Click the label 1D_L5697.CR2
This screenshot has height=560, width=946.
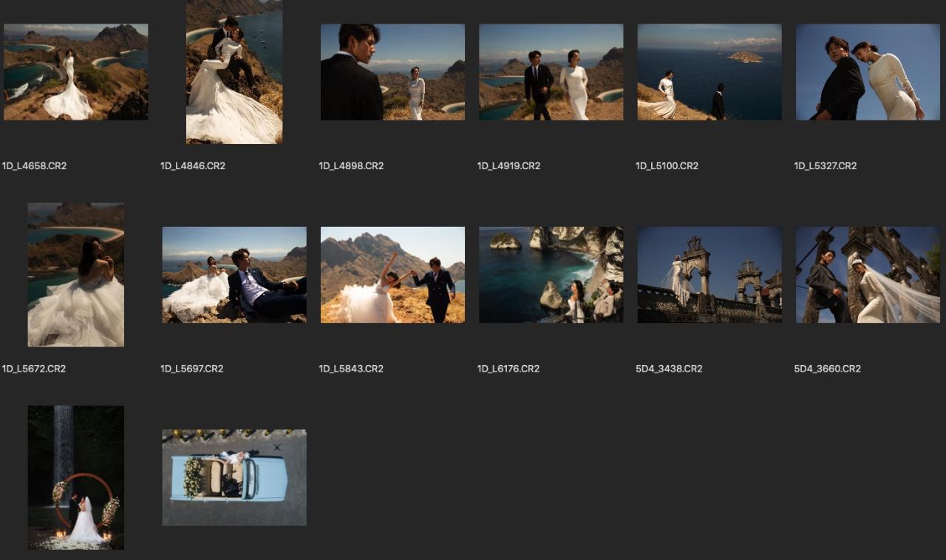click(191, 369)
